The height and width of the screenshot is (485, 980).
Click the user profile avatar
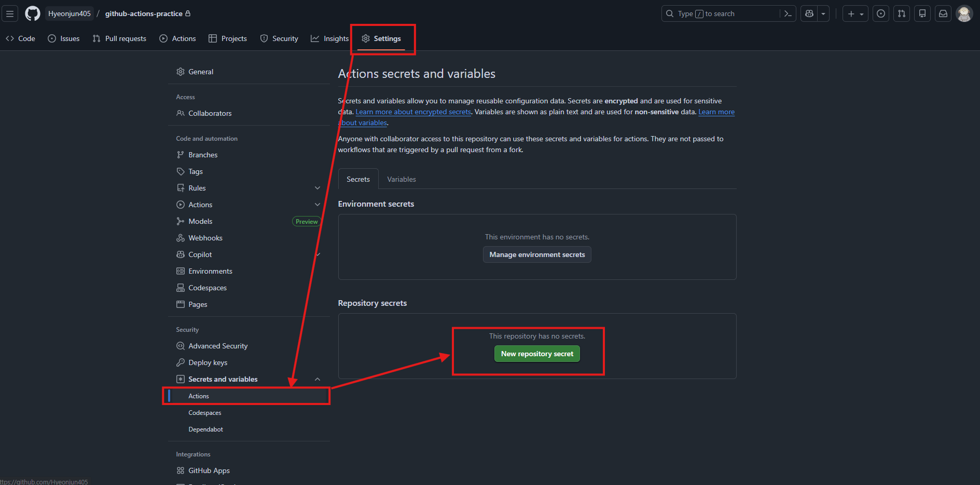[x=964, y=14]
